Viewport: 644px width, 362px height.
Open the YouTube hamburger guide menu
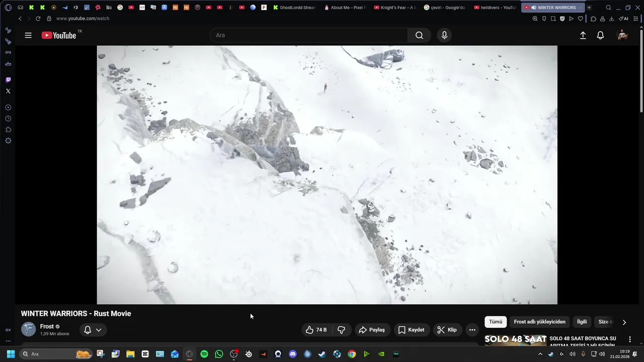pos(28,35)
